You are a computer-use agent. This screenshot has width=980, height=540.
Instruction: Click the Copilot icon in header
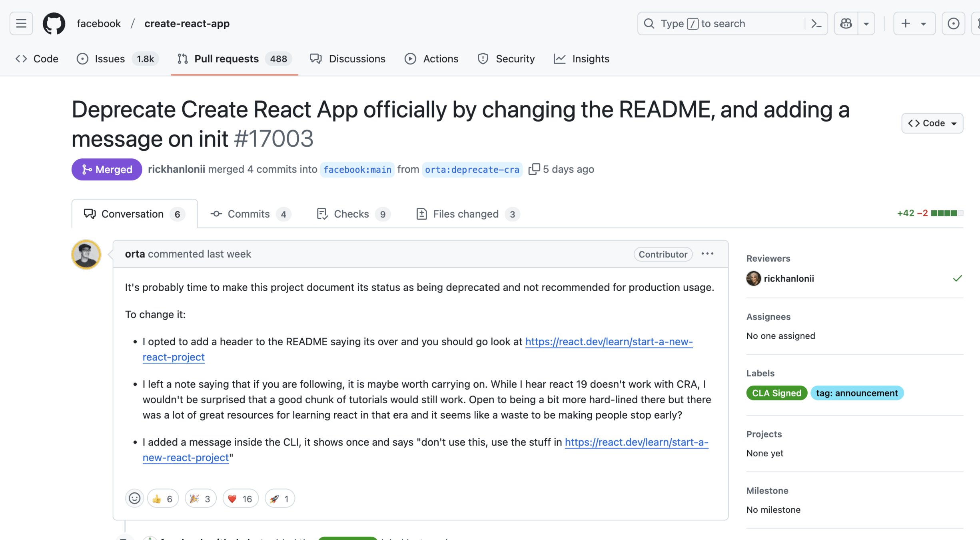click(x=846, y=24)
